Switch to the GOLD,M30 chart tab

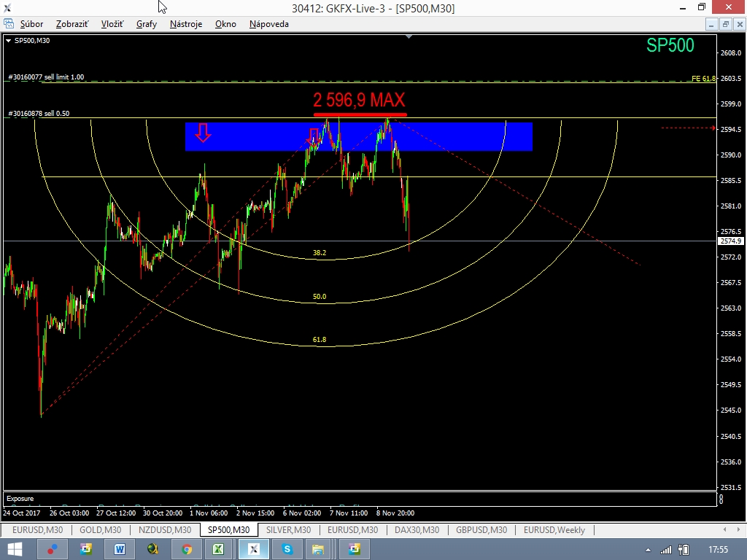point(100,530)
